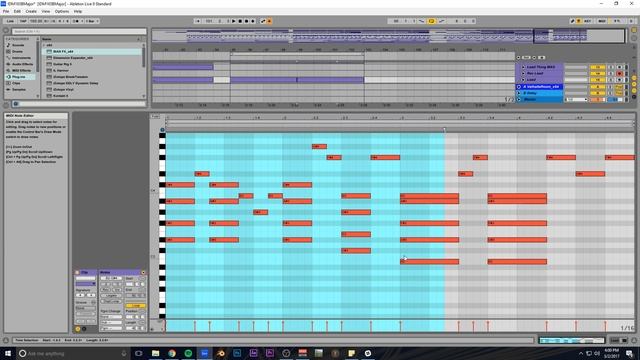Toggle Lead Thing MAS track activator
Image resolution: width=640 pixels, height=360 pixels.
coord(597,67)
